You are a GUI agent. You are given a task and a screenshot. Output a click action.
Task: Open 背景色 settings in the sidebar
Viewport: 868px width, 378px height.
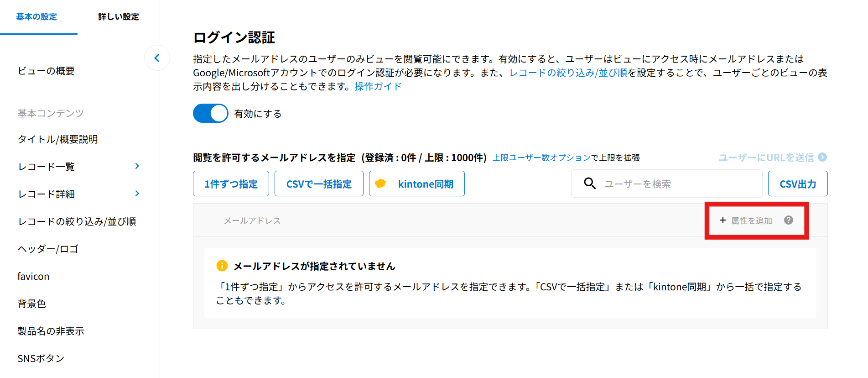click(32, 304)
